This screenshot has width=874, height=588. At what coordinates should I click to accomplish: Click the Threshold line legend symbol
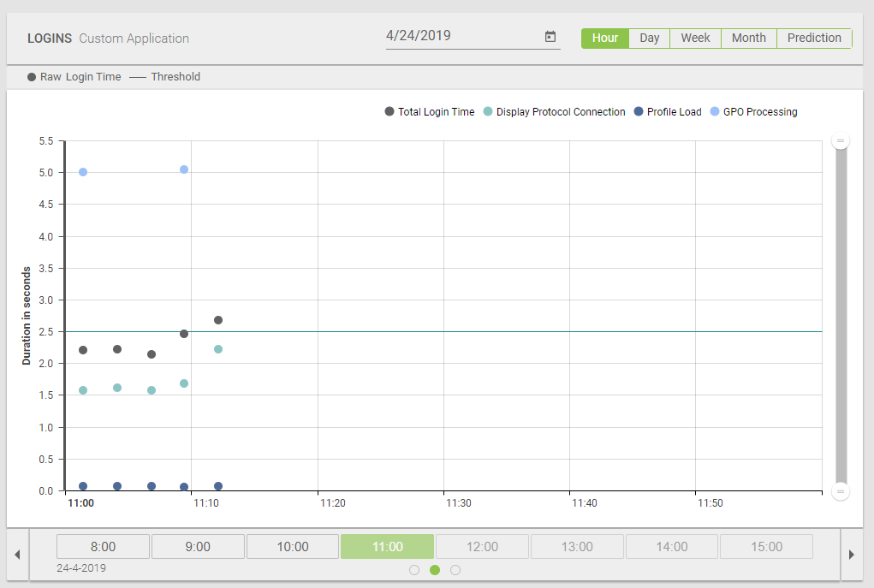(136, 76)
